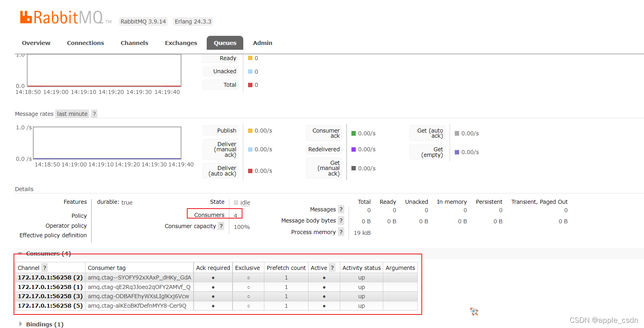Click the 'Prefetch count' column header
644x328 pixels.
point(286,268)
